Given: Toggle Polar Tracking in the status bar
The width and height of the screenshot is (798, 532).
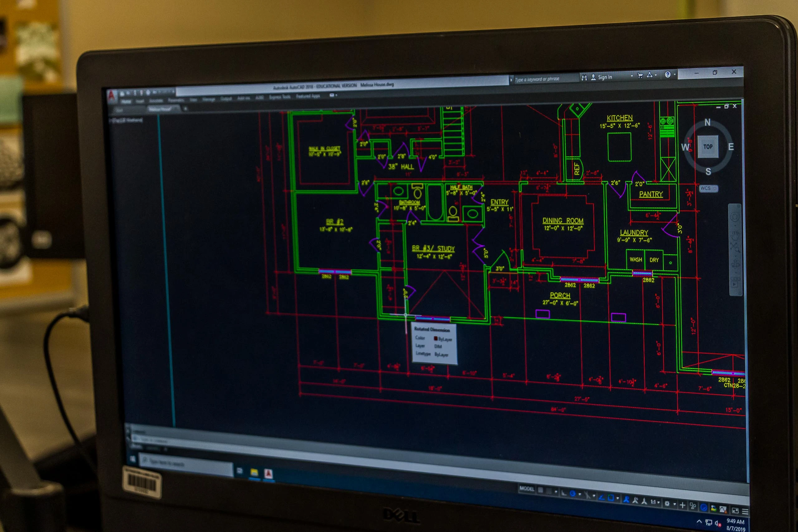Looking at the screenshot, I should click(x=573, y=494).
